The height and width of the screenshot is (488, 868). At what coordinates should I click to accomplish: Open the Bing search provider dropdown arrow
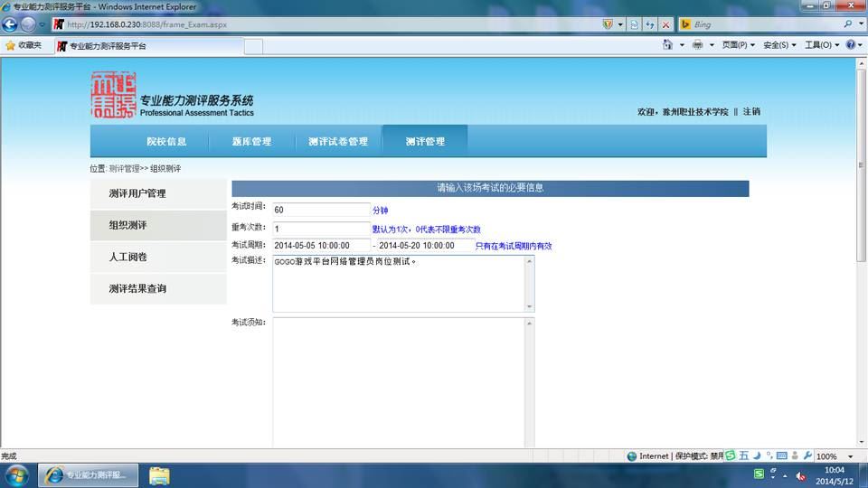point(861,24)
